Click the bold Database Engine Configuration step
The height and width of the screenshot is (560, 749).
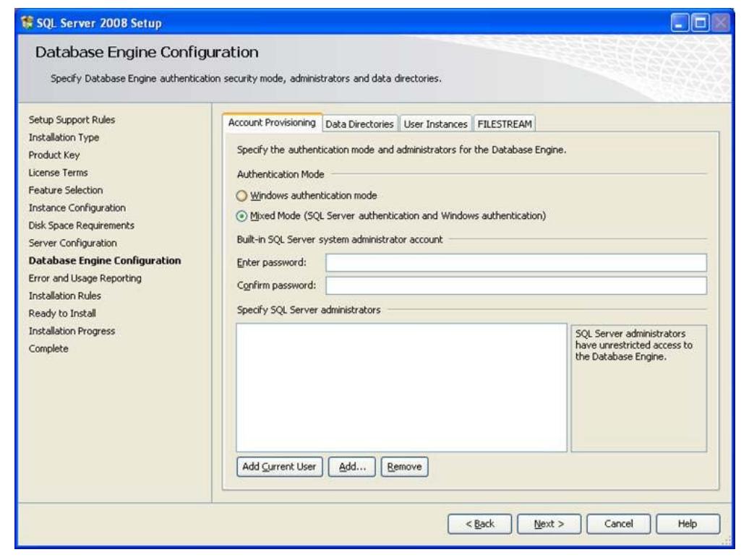pos(105,261)
